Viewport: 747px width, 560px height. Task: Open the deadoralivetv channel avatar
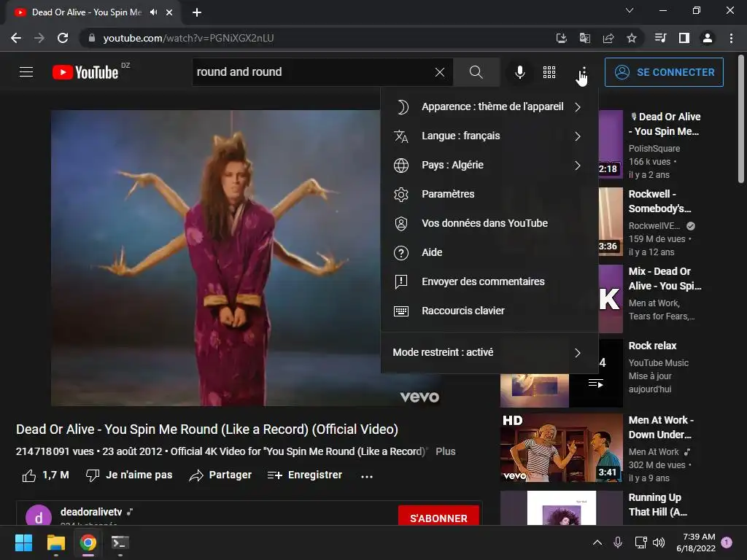click(39, 516)
